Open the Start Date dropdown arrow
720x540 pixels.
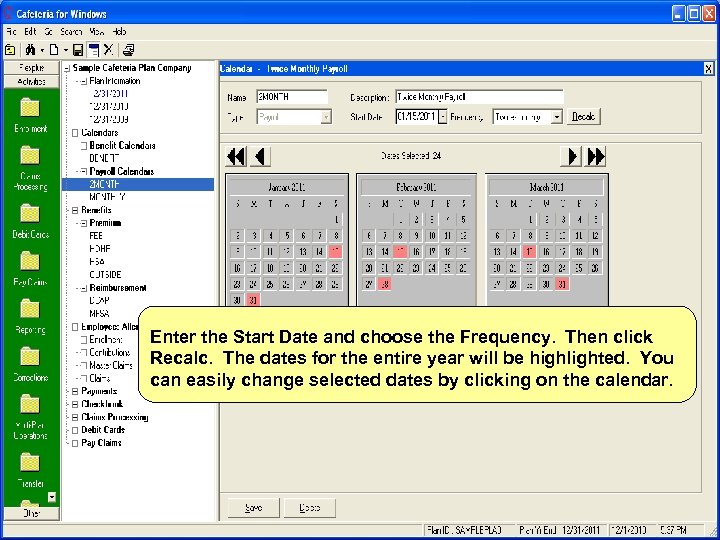tap(443, 117)
